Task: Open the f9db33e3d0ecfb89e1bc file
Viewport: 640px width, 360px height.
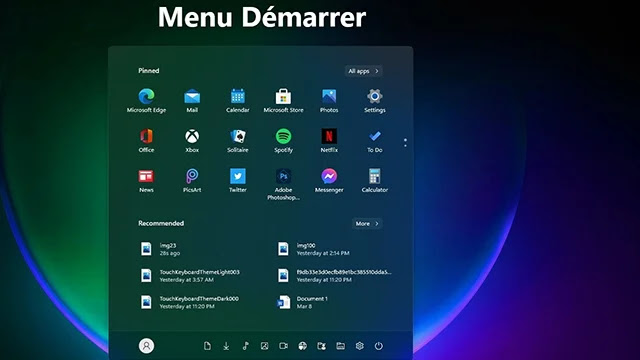Action: (334, 276)
